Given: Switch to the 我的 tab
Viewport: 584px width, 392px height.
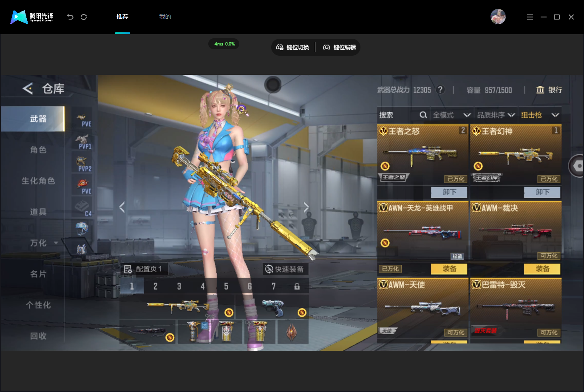Looking at the screenshot, I should coord(165,17).
